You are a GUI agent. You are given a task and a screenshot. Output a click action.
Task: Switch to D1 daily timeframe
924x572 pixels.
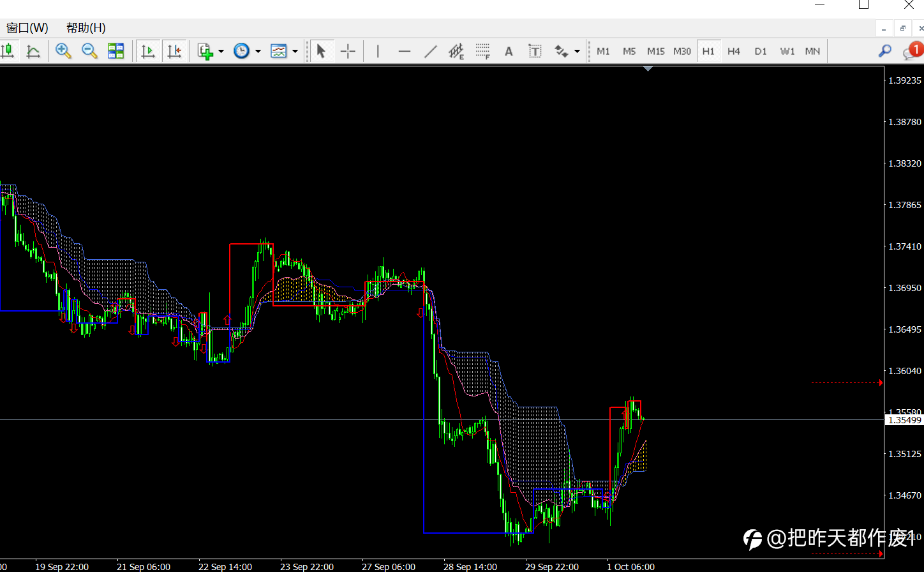click(761, 51)
